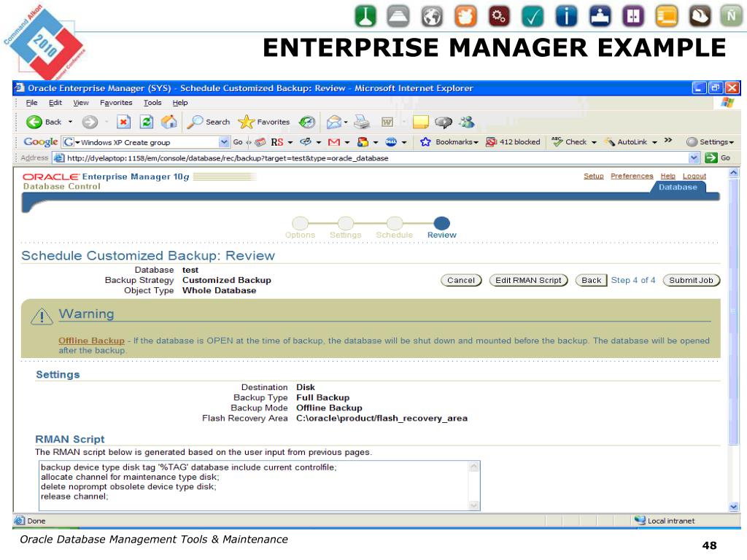Open the RS icon dropdown arrow
The height and width of the screenshot is (560, 747).
click(x=290, y=142)
